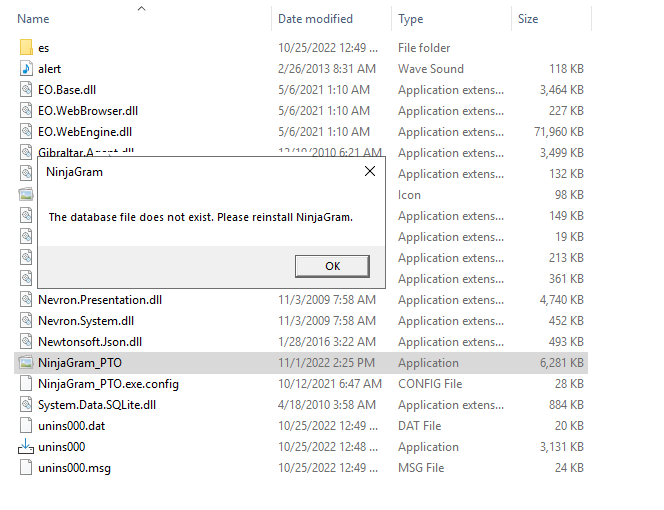Click the unins000.msg file icon
664x510 pixels.
[26, 468]
